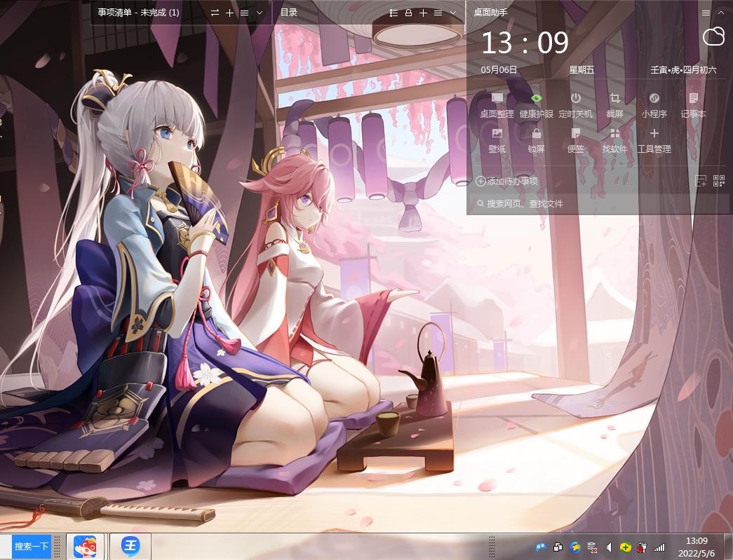Click the 事项清单 - 未完成 (1) title
Image resolution: width=733 pixels, height=560 pixels.
(138, 13)
